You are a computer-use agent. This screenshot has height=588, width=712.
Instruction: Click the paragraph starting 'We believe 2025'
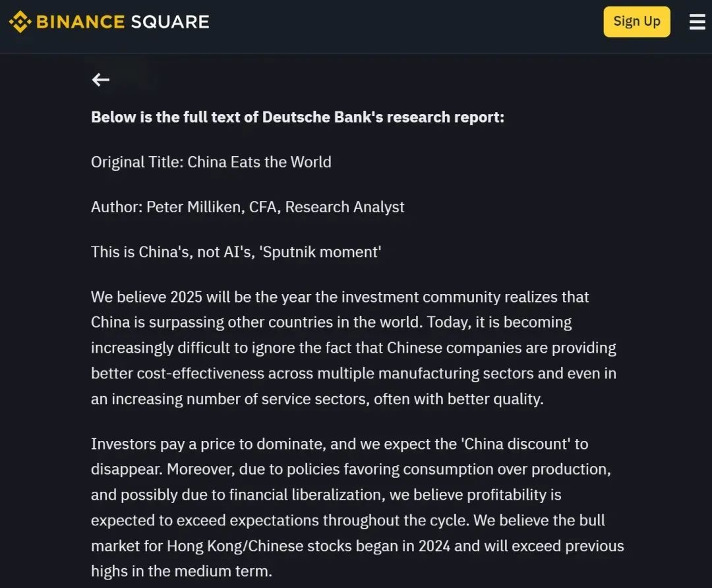click(354, 348)
